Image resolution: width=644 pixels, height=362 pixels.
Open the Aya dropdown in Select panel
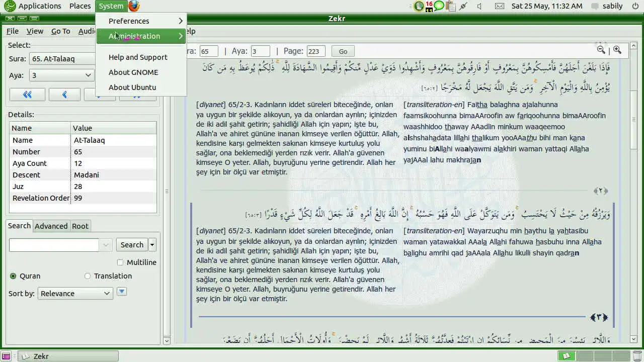coord(62,75)
